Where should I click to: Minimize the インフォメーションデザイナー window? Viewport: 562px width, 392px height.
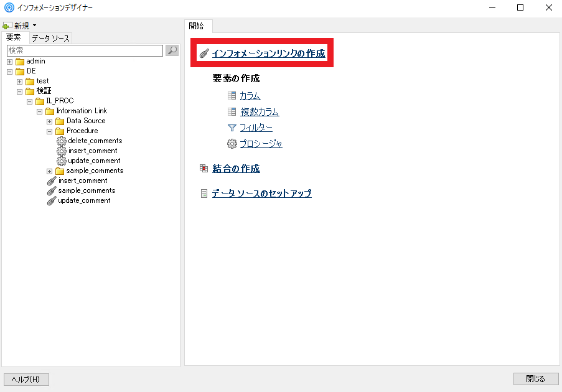coord(492,7)
